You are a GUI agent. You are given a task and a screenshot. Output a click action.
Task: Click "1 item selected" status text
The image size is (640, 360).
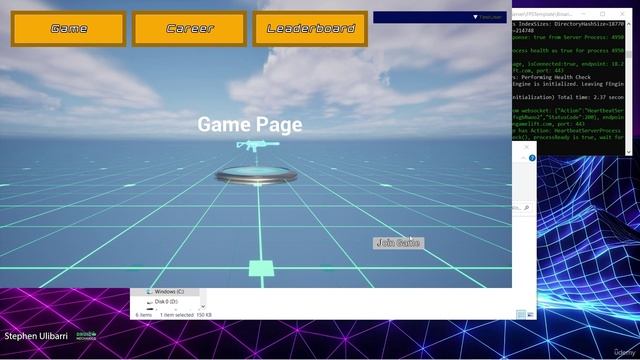(177, 315)
